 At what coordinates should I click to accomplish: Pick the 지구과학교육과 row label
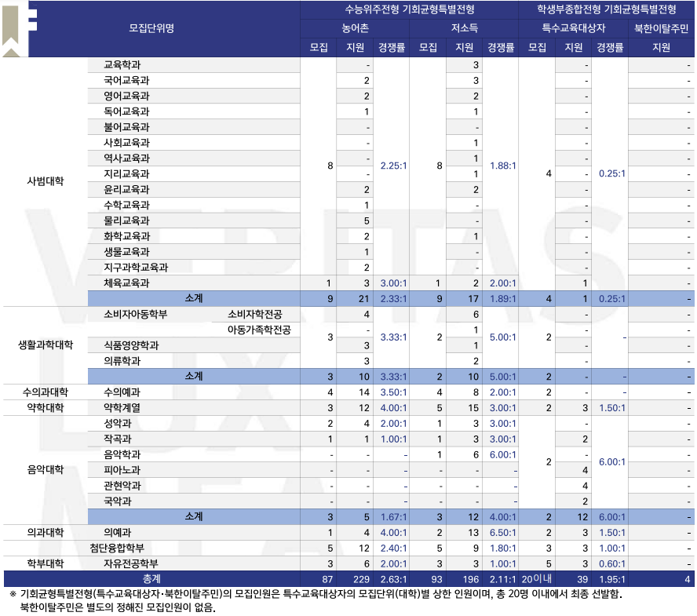click(x=136, y=267)
